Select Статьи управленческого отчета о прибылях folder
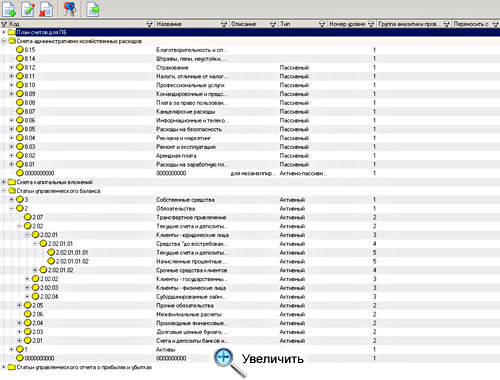The image size is (500, 380). point(84,367)
